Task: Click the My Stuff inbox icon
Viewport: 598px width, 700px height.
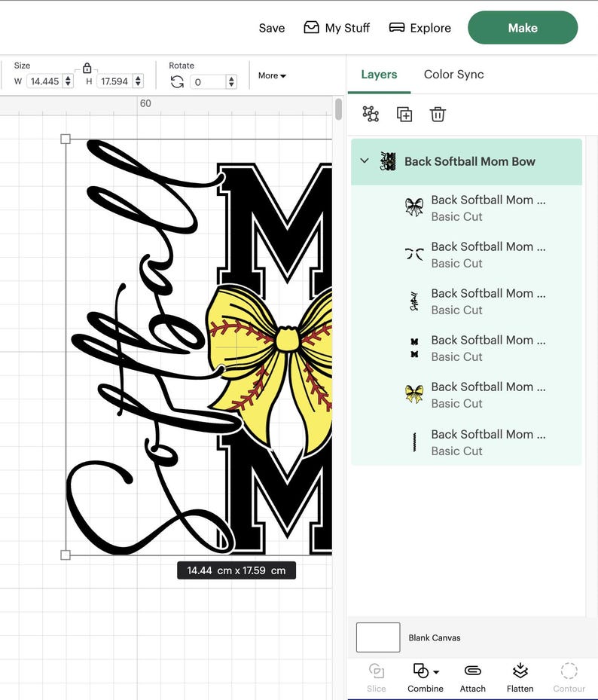Action: point(311,28)
